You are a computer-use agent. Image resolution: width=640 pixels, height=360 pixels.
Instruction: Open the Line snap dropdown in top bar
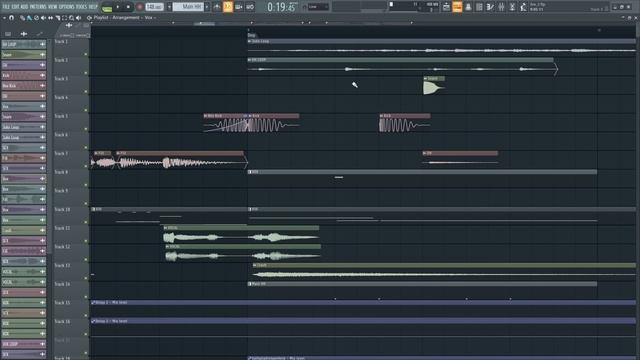(x=318, y=7)
